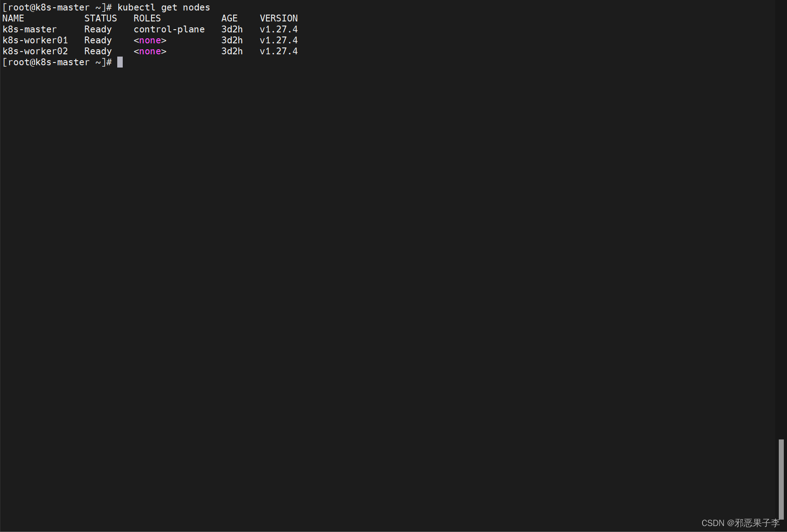787x532 pixels.
Task: Click the Ready status of k8s-worker02
Action: pyautogui.click(x=98, y=51)
